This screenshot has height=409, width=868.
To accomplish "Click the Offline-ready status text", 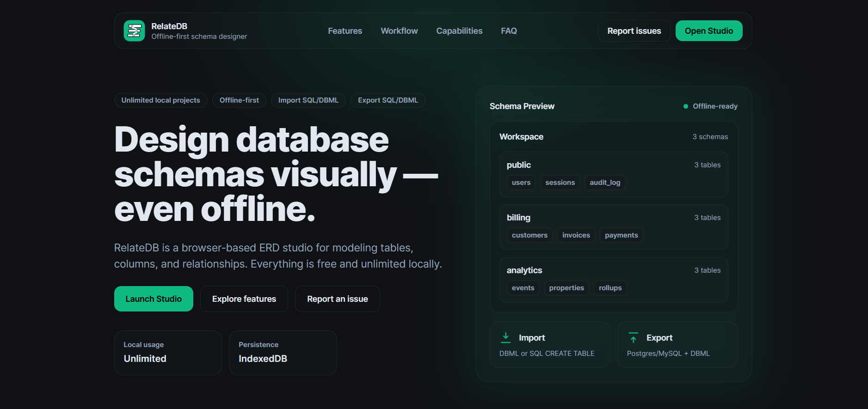I will coord(715,106).
